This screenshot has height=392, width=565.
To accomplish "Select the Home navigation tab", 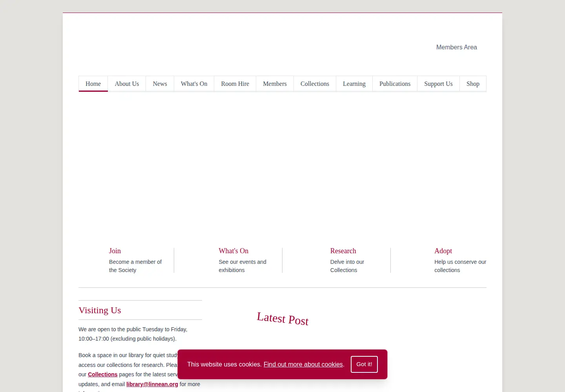I will [93, 84].
